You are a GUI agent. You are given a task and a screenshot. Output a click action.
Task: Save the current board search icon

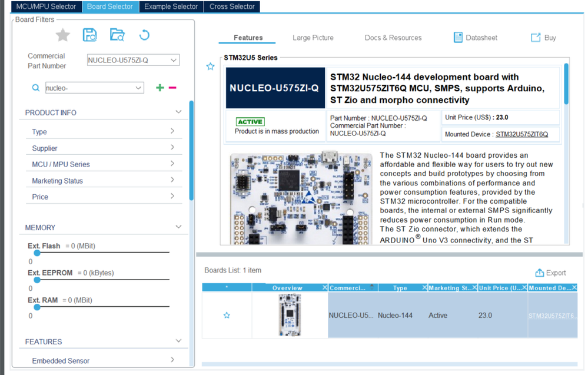tap(89, 35)
